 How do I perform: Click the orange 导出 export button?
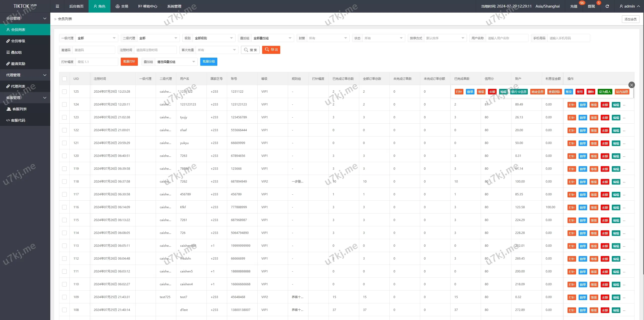271,50
